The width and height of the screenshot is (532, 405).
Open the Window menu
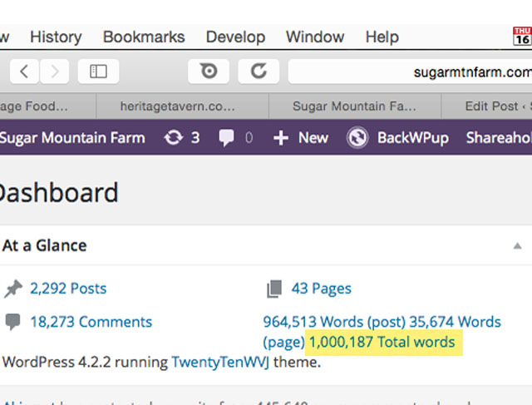coord(315,37)
